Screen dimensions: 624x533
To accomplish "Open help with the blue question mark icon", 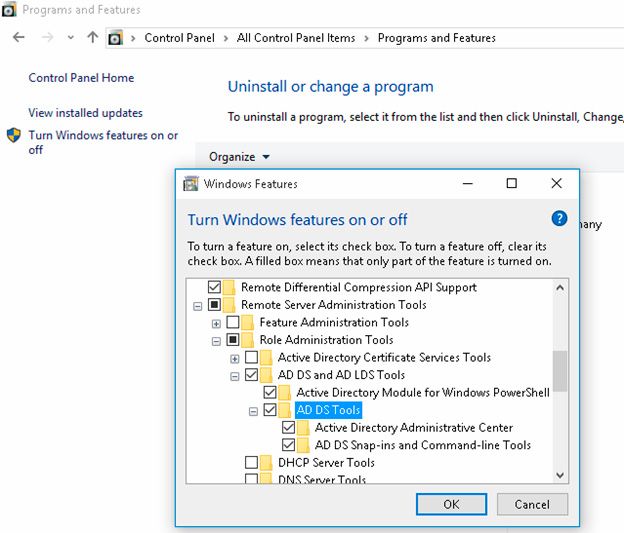I will [559, 218].
